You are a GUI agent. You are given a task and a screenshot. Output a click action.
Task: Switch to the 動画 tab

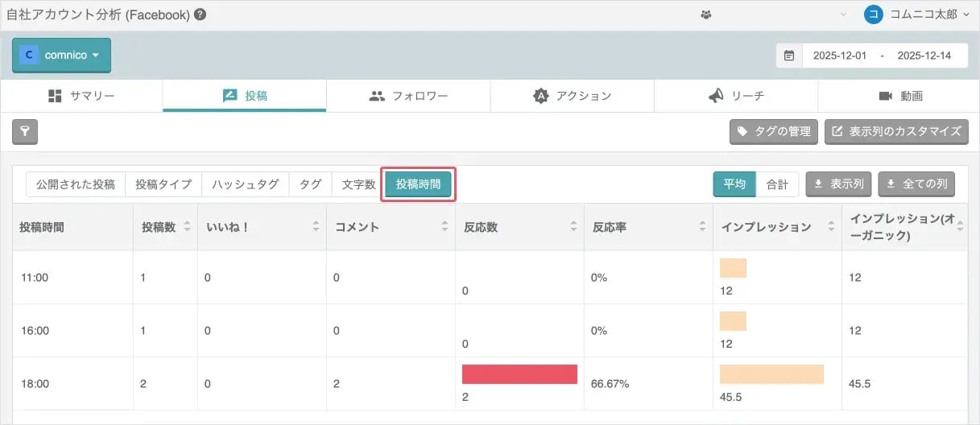coord(899,96)
